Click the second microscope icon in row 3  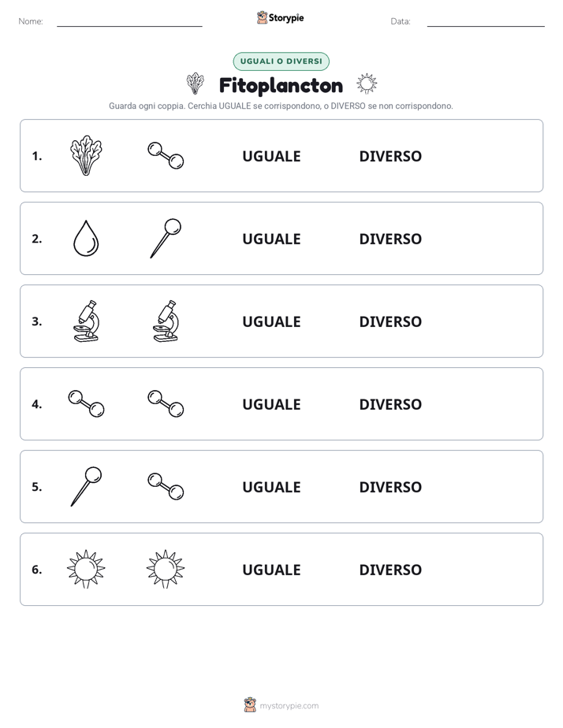(x=166, y=321)
